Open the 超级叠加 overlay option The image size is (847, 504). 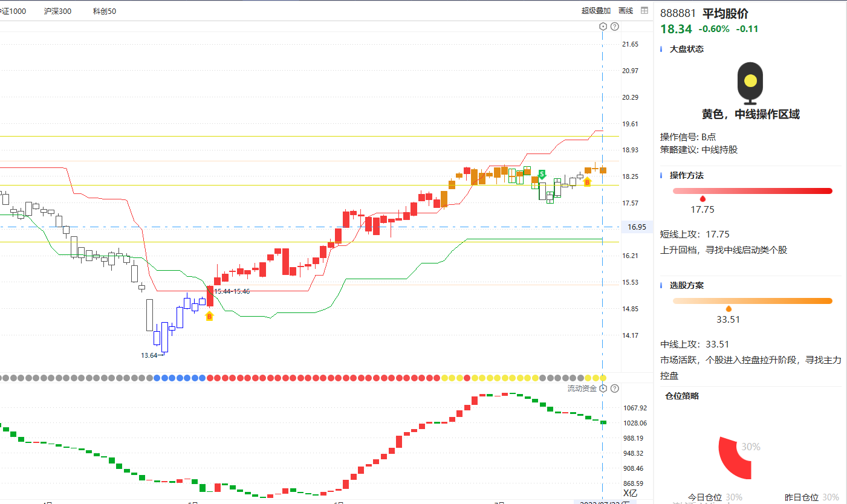coord(595,10)
